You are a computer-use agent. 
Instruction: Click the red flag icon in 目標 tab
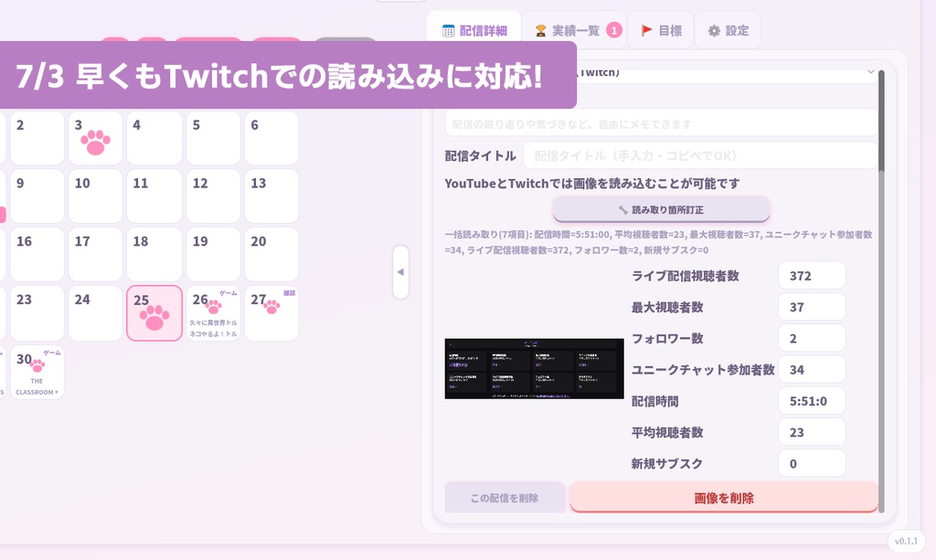point(646,30)
